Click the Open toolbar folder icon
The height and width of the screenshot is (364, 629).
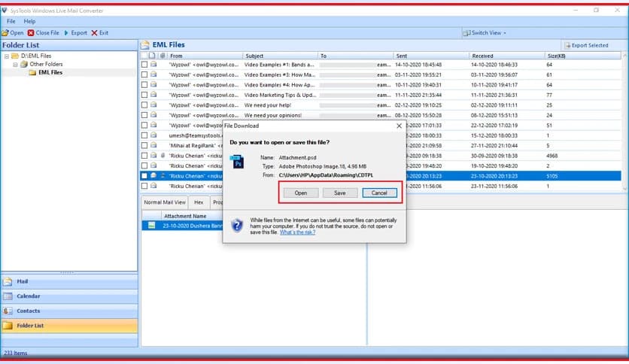[5, 33]
